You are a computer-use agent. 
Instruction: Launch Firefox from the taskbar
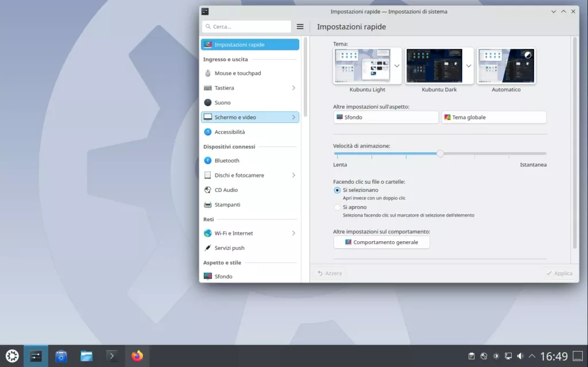click(x=137, y=356)
